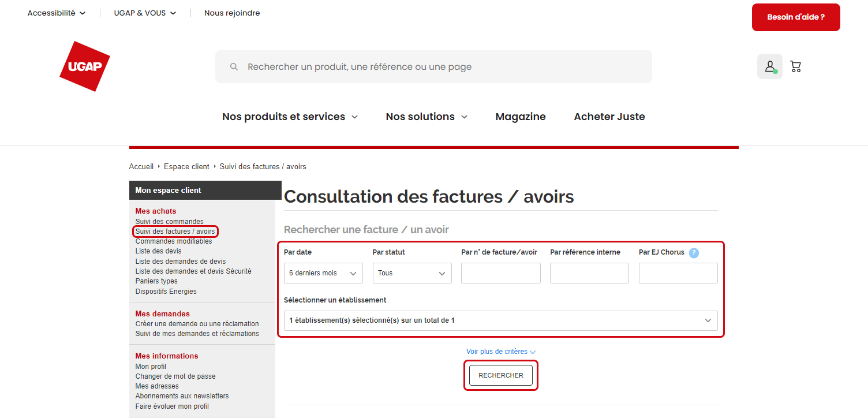Click the Besoin d'aide button
This screenshot has height=418, width=868.
(795, 17)
